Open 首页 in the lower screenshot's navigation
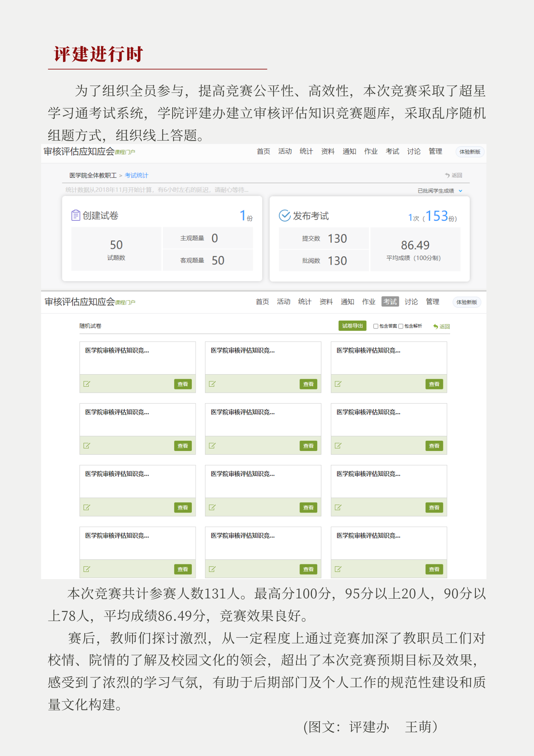Screen dimensions: 534x756 pyautogui.click(x=262, y=302)
